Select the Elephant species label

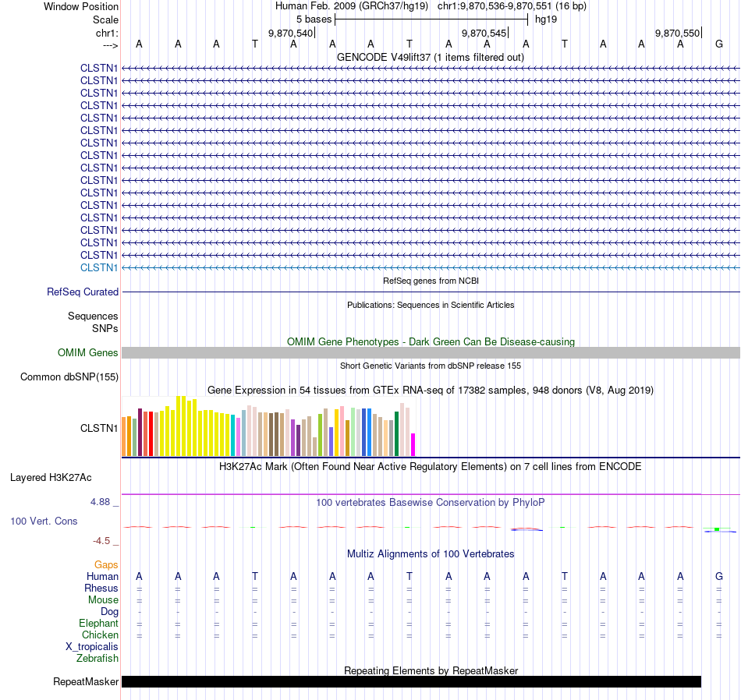(98, 624)
